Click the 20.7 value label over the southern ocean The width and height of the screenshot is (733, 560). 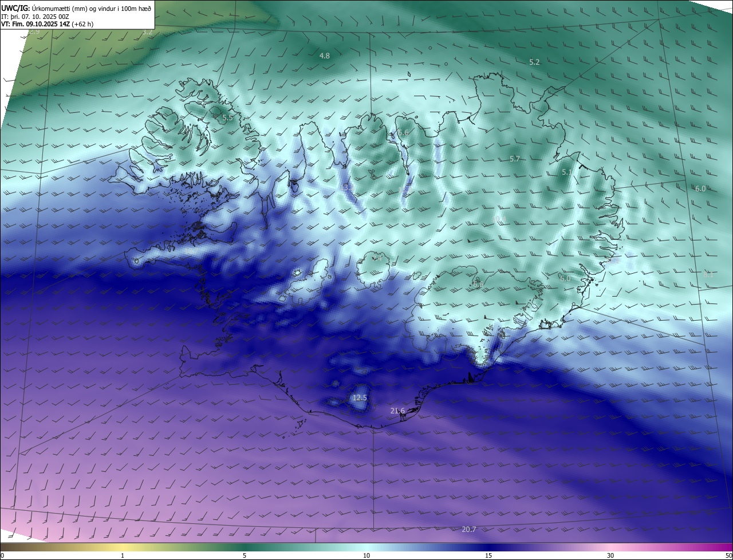click(469, 530)
